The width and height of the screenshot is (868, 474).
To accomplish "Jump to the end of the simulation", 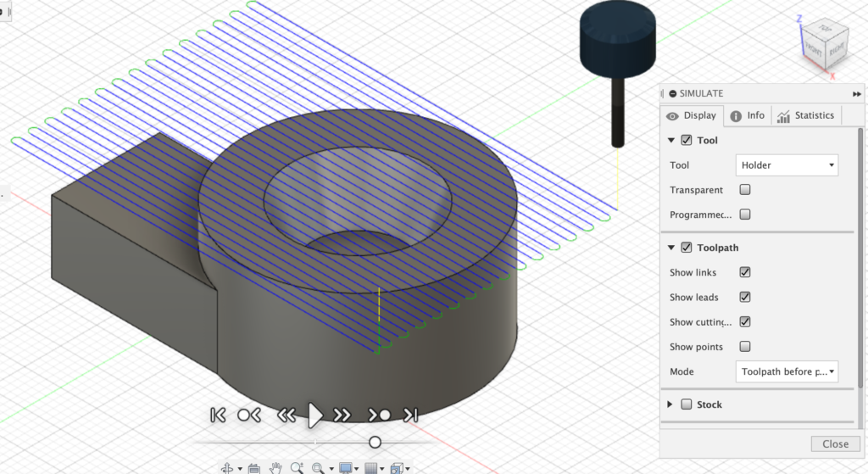I will click(x=411, y=415).
